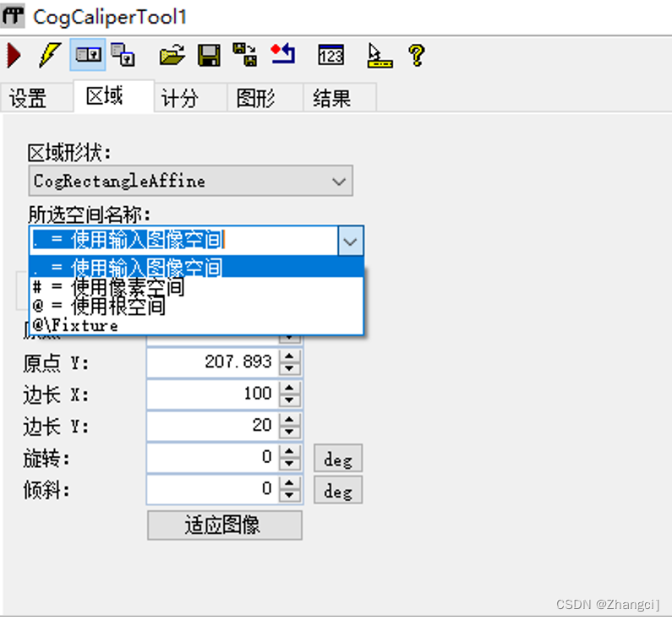The height and width of the screenshot is (620, 672).
Task: Increase 倾斜 with up arrow
Action: (289, 483)
